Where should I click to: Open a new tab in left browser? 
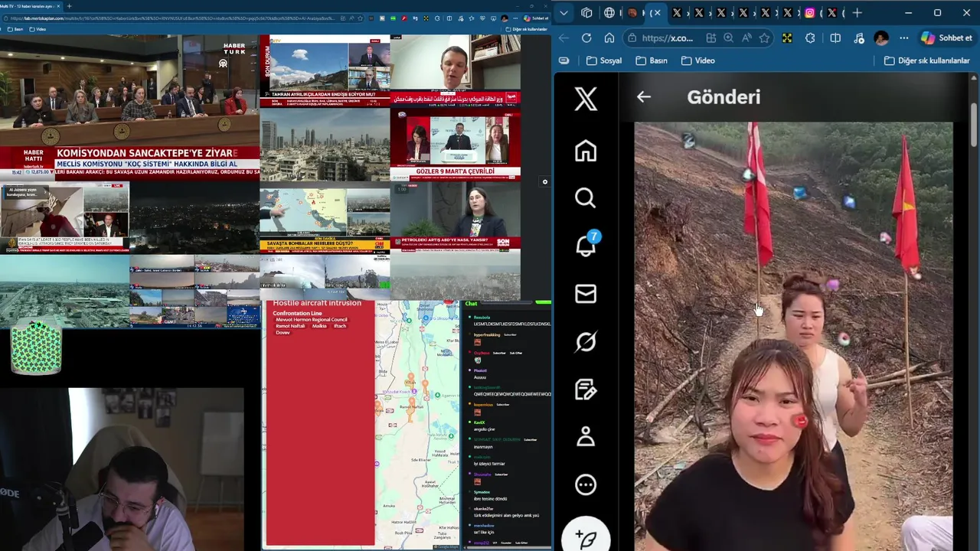tap(69, 6)
